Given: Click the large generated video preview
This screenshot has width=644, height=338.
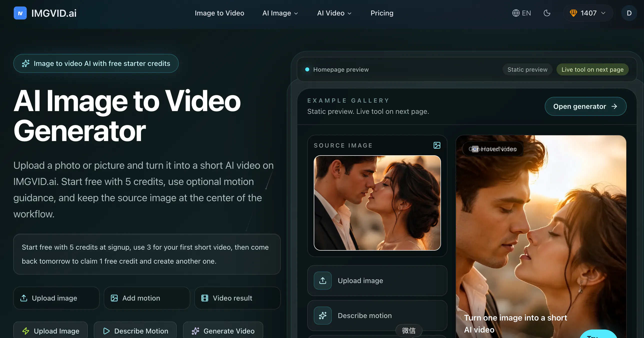Looking at the screenshot, I should point(541,237).
